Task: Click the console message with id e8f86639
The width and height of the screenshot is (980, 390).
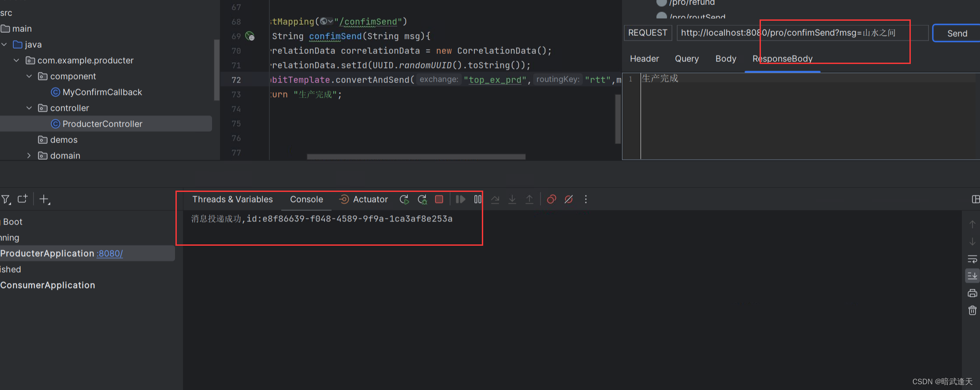Action: (322, 219)
